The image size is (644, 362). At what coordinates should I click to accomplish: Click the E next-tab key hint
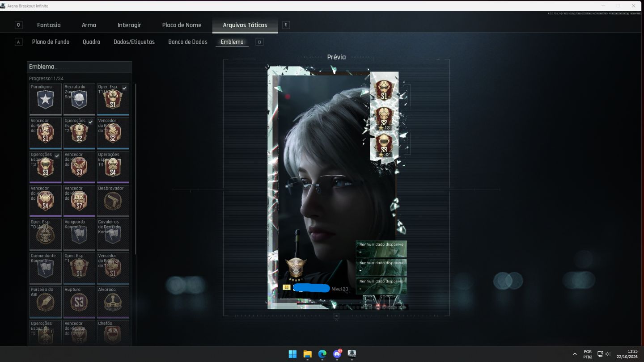point(286,25)
